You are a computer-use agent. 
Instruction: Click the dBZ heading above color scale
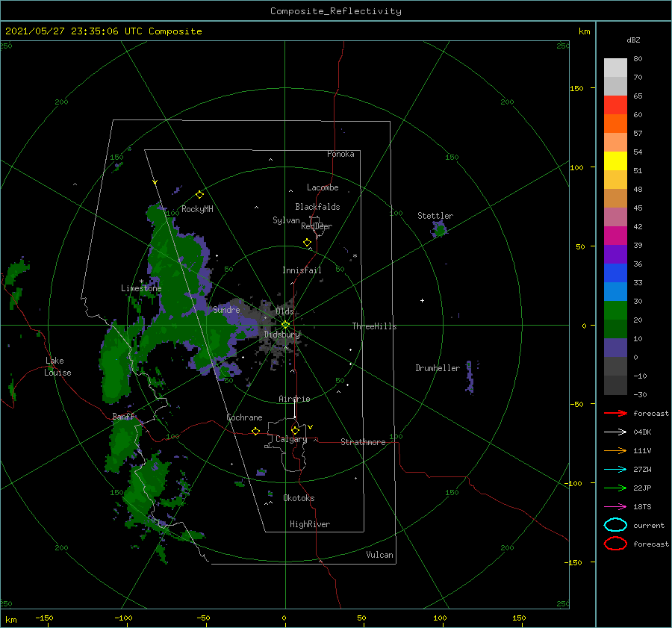point(633,40)
